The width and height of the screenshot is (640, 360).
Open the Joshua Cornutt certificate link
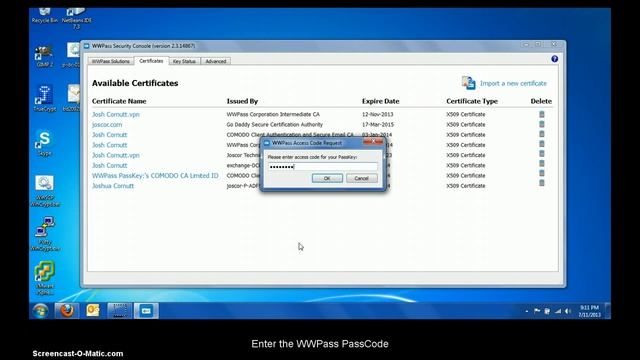click(113, 186)
